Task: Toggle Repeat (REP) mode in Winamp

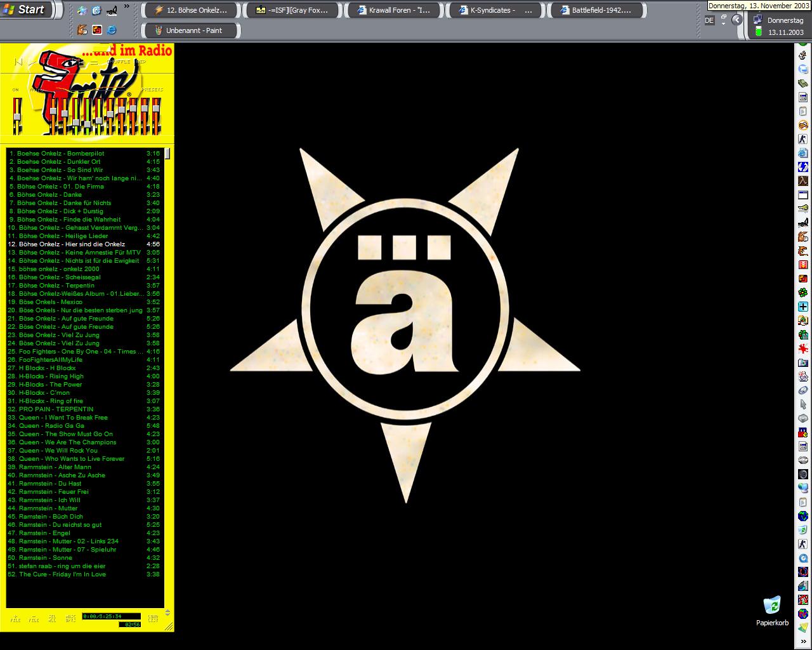Action: tap(140, 62)
